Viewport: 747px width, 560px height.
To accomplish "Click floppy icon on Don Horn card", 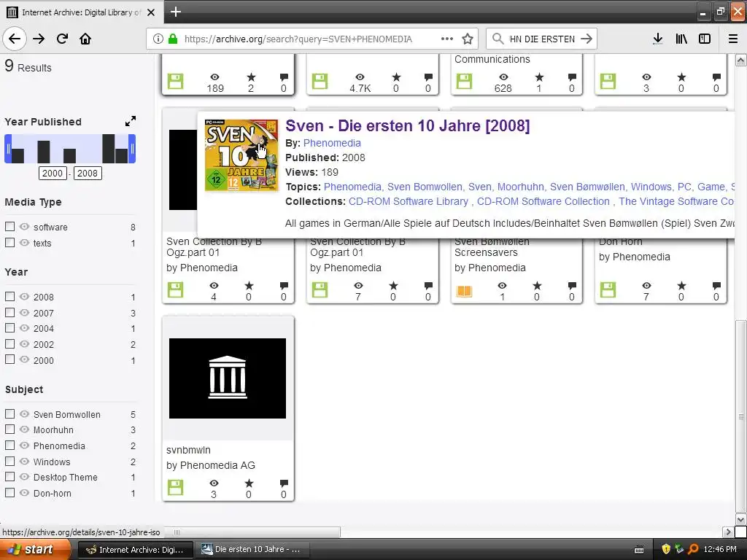I will [x=608, y=289].
